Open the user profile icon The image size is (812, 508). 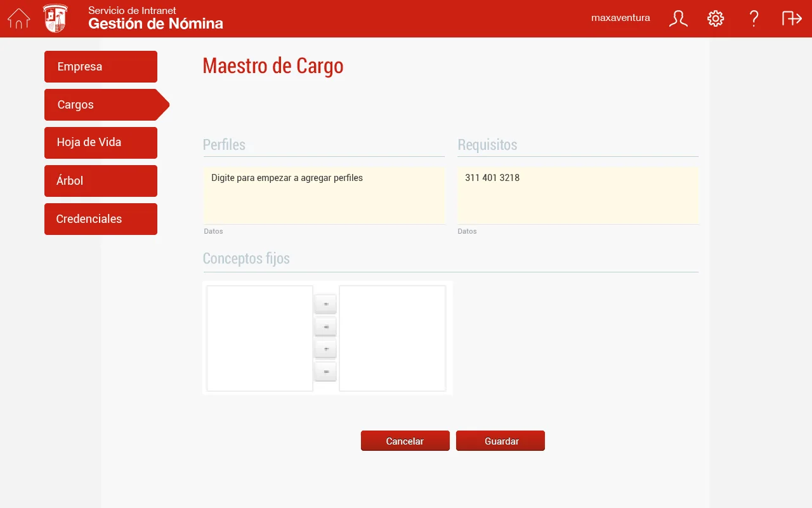678,18
